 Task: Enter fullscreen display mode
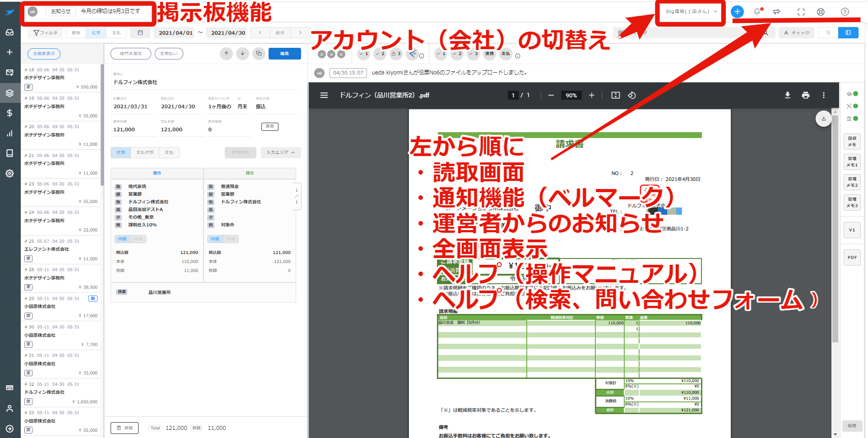(801, 12)
